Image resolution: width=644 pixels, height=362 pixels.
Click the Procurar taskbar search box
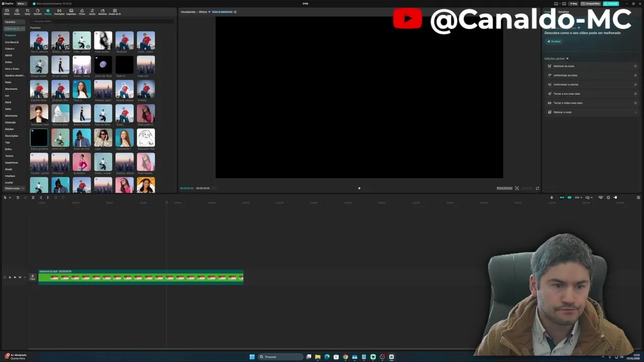281,357
